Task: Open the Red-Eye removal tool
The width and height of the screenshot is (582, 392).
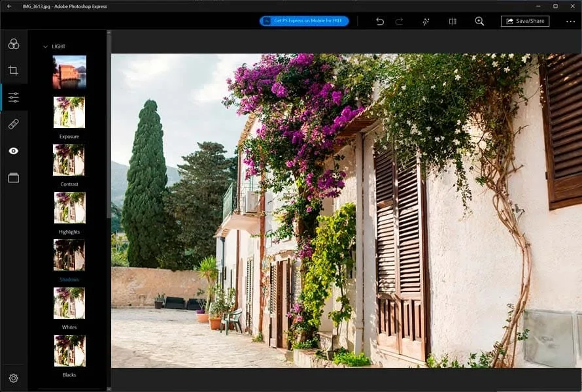Action: point(13,150)
